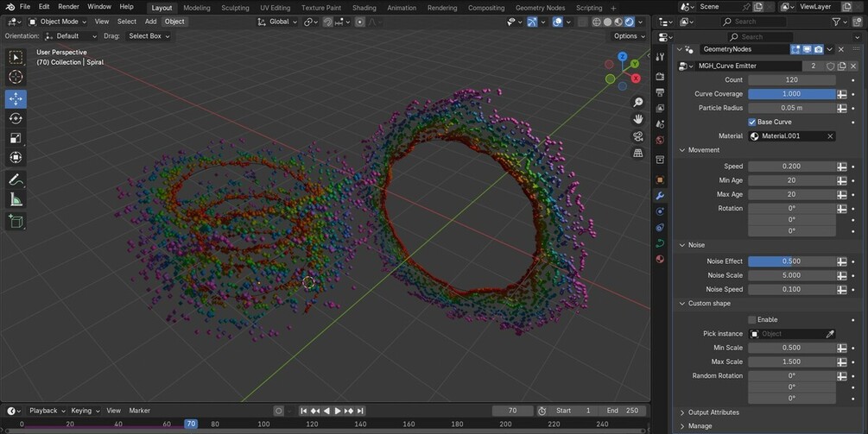Open the Orientation Default dropdown

point(71,36)
